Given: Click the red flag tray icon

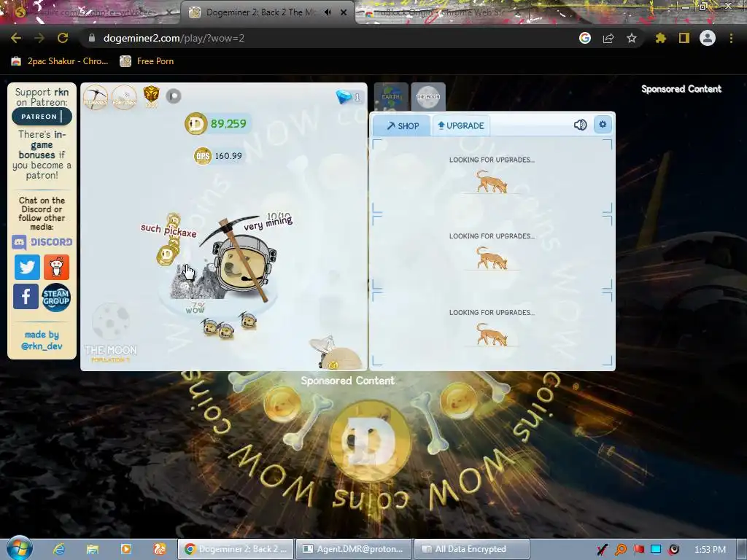Looking at the screenshot, I should pyautogui.click(x=639, y=549).
